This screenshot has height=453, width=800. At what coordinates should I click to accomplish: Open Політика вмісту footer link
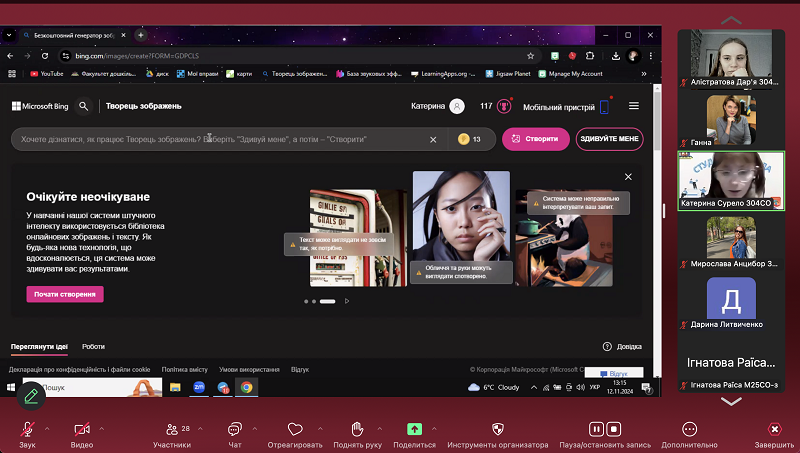pyautogui.click(x=185, y=369)
